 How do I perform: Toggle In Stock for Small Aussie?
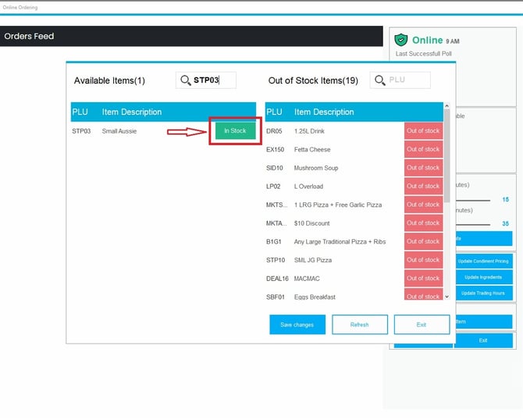(235, 131)
